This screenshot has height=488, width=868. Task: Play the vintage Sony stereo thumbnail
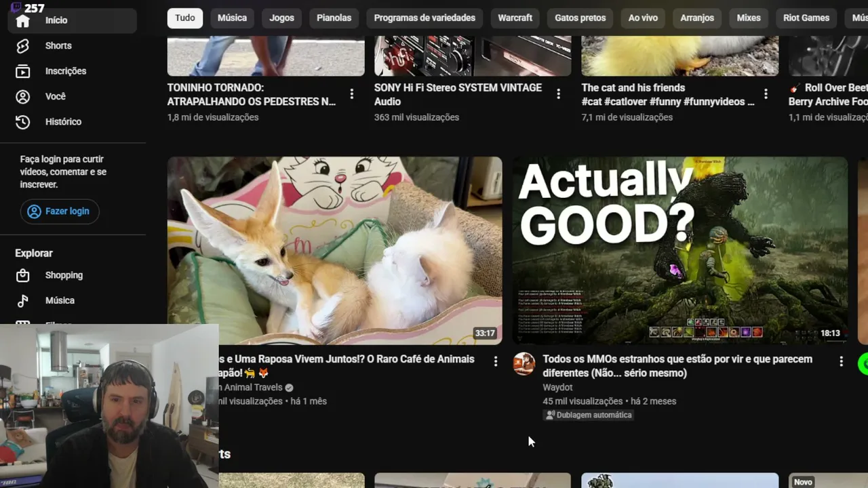(x=473, y=56)
